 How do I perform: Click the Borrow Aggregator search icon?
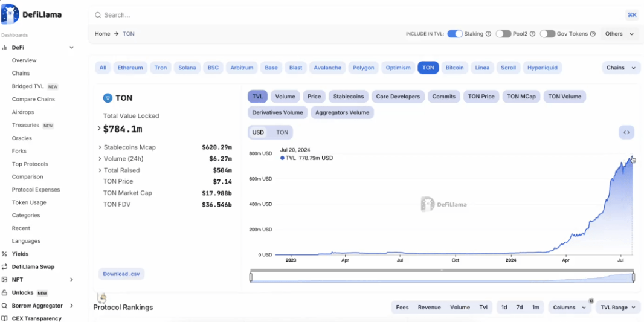4,306
